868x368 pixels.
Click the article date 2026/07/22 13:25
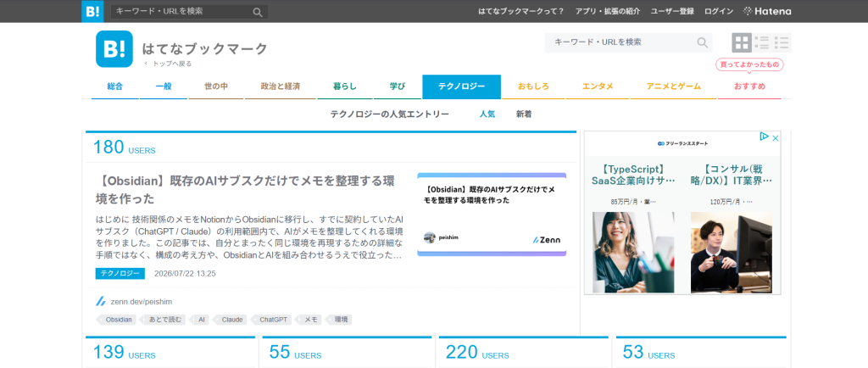tap(185, 273)
